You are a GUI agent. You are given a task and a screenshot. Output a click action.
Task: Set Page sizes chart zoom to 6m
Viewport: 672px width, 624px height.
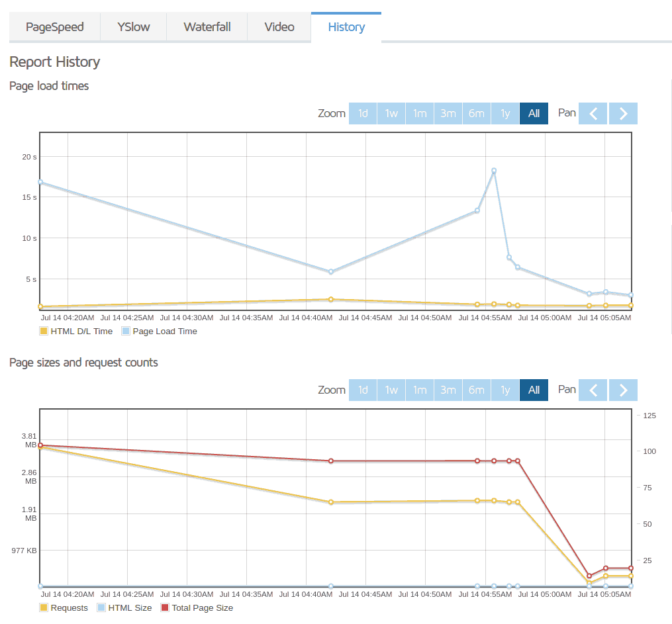tap(477, 390)
